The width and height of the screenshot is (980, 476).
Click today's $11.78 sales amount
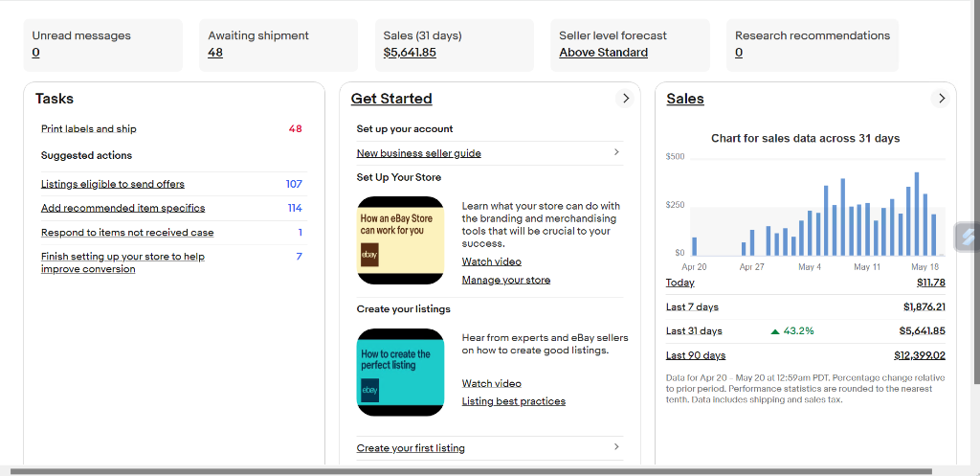(930, 283)
